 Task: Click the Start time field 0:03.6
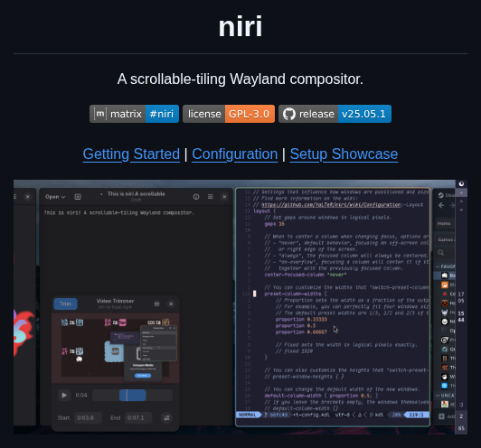pyautogui.click(x=88, y=417)
